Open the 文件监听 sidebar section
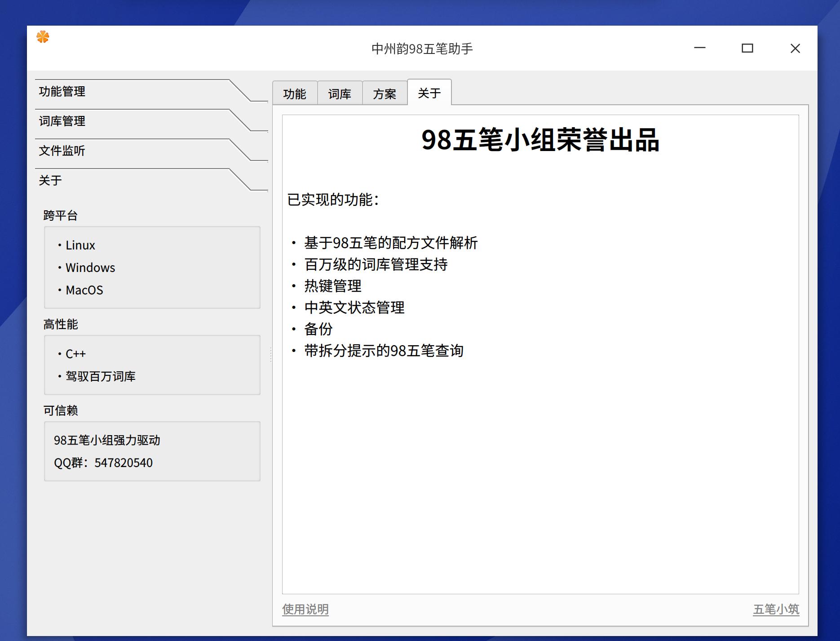Image resolution: width=840 pixels, height=641 pixels. (x=62, y=151)
